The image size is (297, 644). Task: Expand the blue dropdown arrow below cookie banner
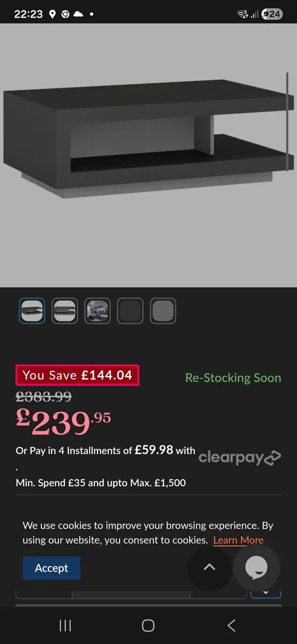[x=266, y=592]
